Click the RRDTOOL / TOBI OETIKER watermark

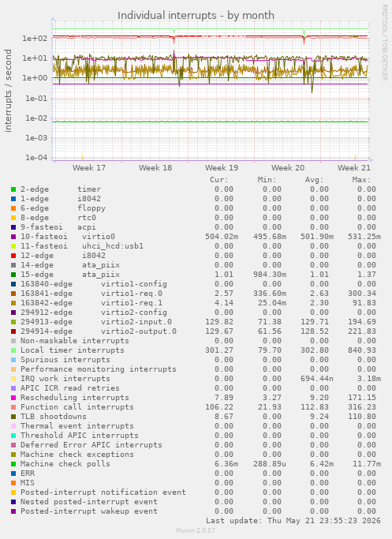pos(384,43)
